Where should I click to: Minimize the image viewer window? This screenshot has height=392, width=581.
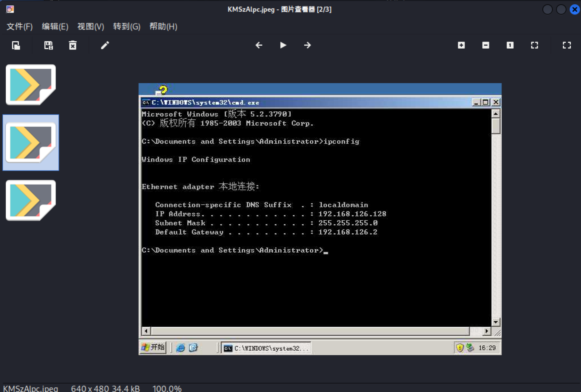(547, 9)
